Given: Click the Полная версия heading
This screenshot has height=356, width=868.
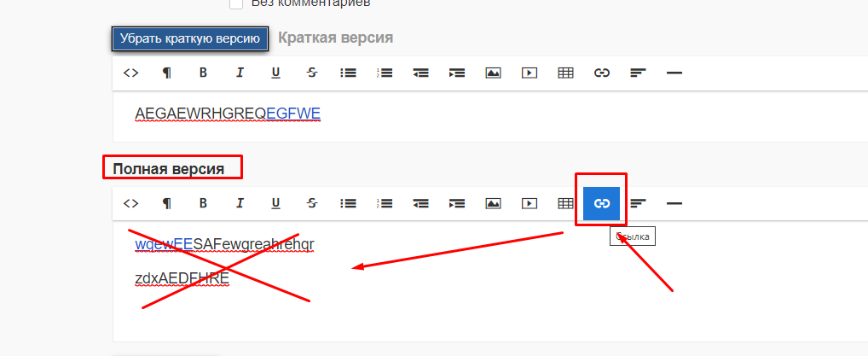Looking at the screenshot, I should pyautogui.click(x=169, y=168).
